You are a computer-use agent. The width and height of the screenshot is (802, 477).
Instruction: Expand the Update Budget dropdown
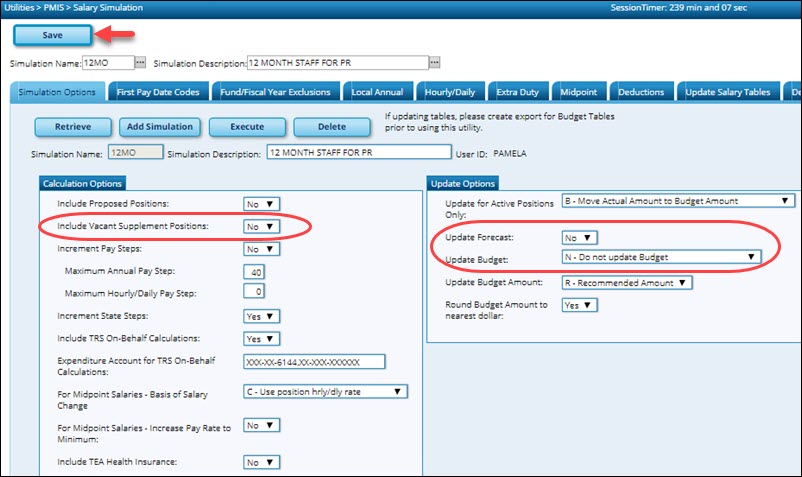click(x=660, y=257)
